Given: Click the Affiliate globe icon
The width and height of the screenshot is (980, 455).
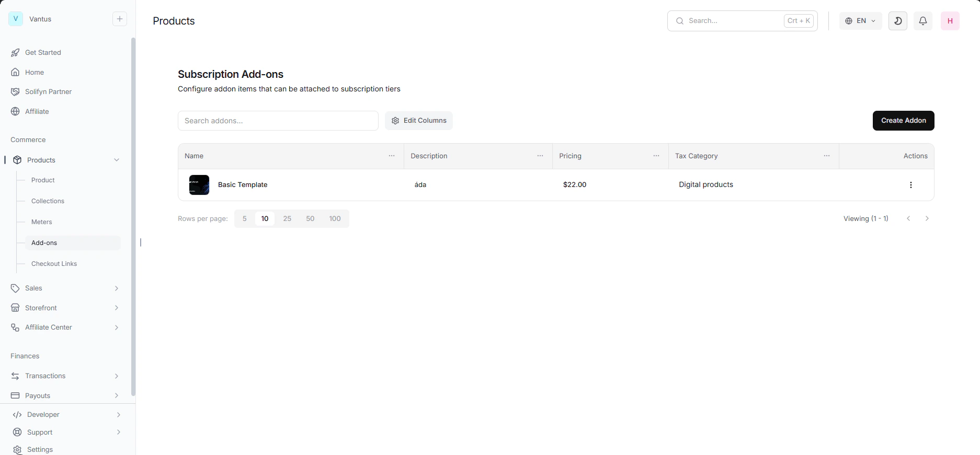Looking at the screenshot, I should point(15,111).
